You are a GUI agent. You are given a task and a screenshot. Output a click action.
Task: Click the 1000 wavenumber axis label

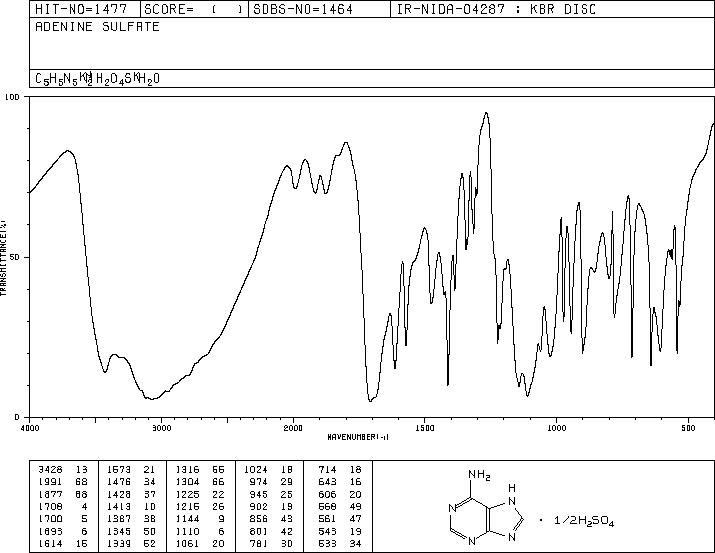pyautogui.click(x=556, y=428)
